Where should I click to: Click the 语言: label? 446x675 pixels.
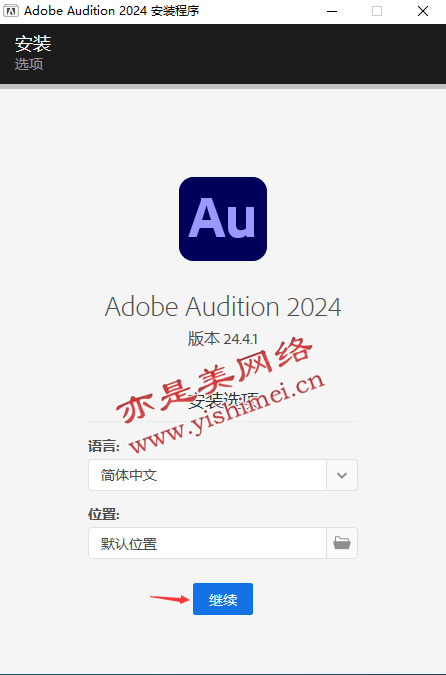(x=104, y=446)
